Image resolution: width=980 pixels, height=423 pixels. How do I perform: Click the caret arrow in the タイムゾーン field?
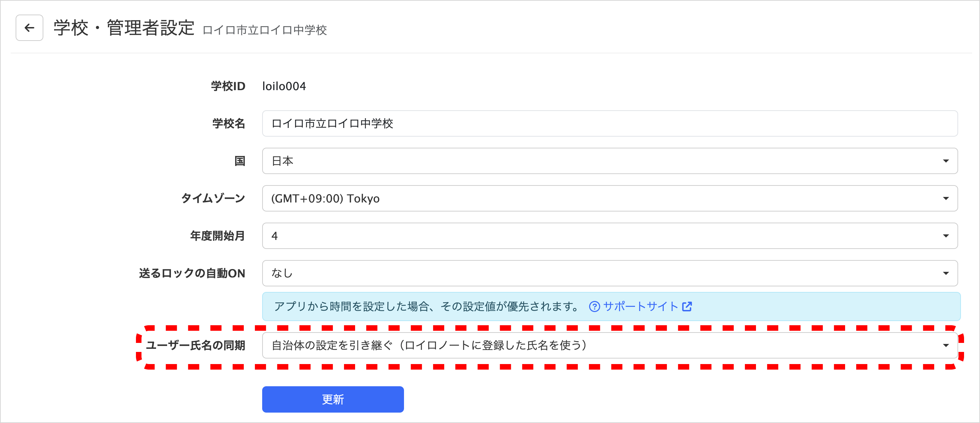(945, 199)
